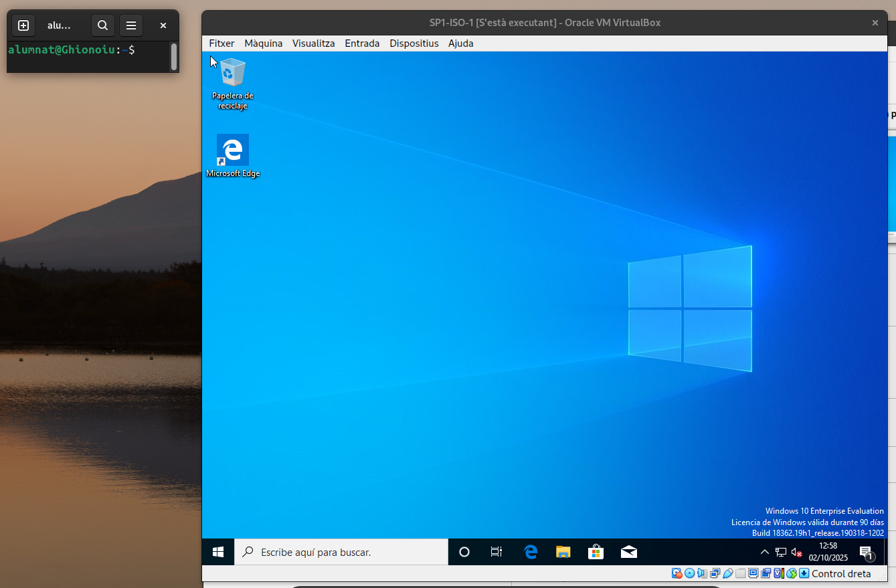Click the VirtualBox audio status icon
The height and width of the screenshot is (588, 896).
(x=702, y=573)
